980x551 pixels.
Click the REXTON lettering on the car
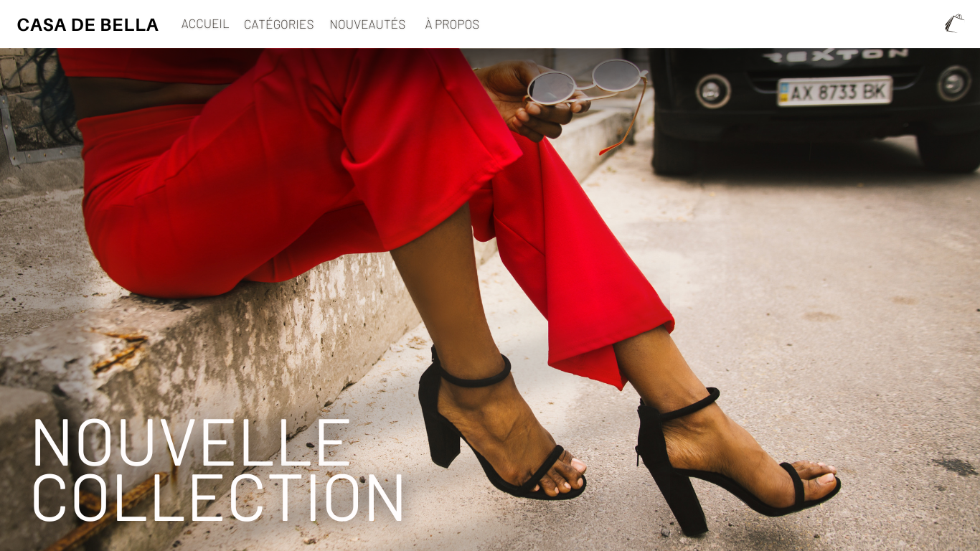pyautogui.click(x=835, y=55)
